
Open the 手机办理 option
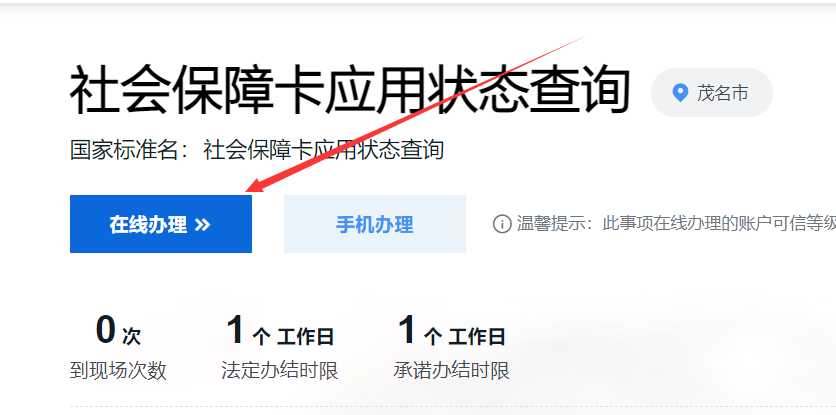pos(375,224)
